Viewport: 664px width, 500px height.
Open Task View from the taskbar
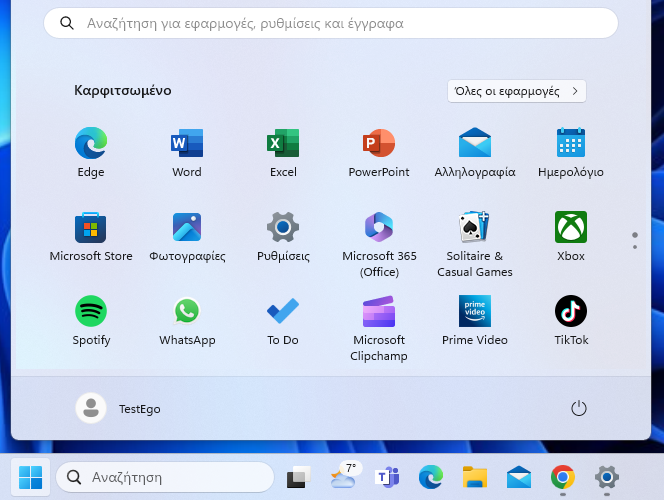[x=299, y=477]
